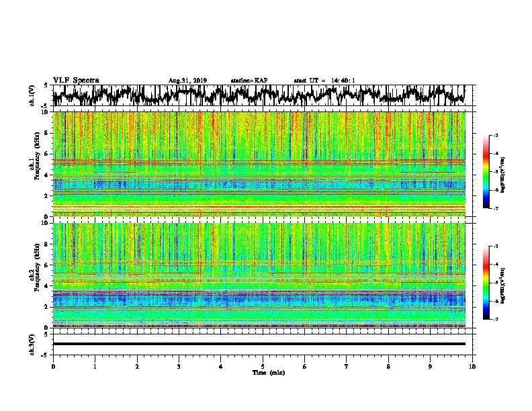Viewport: 532px width, 411px height.
Task: Click the ch.1 voltage waveform trace
Action: (x=259, y=95)
